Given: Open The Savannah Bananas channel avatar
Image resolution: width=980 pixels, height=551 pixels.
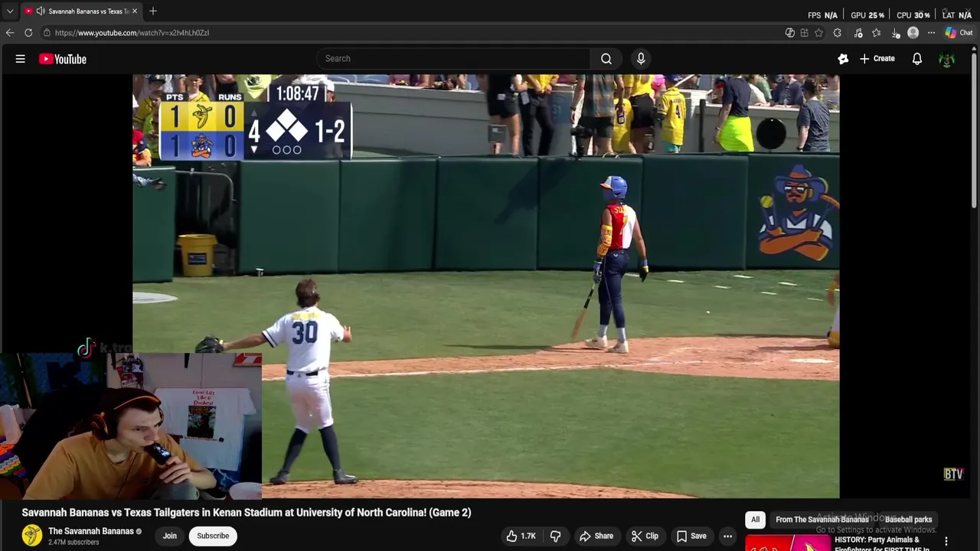Looking at the screenshot, I should (x=32, y=536).
